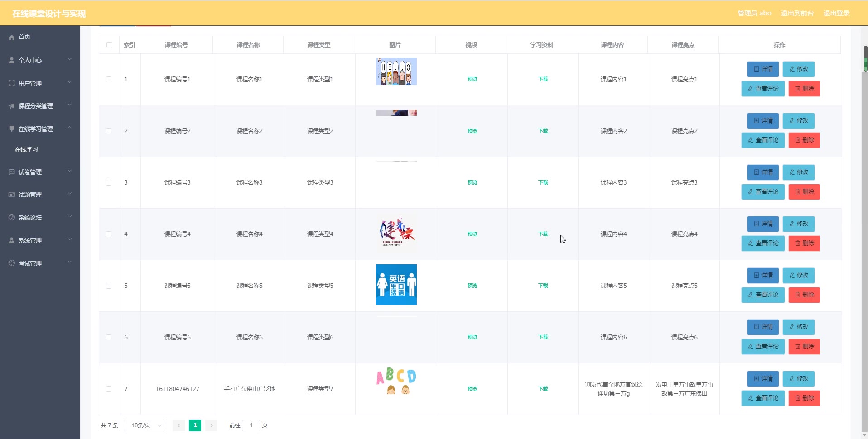Click the next page arrow in pagination
Screen dimensions: 868x439
[x=211, y=425]
